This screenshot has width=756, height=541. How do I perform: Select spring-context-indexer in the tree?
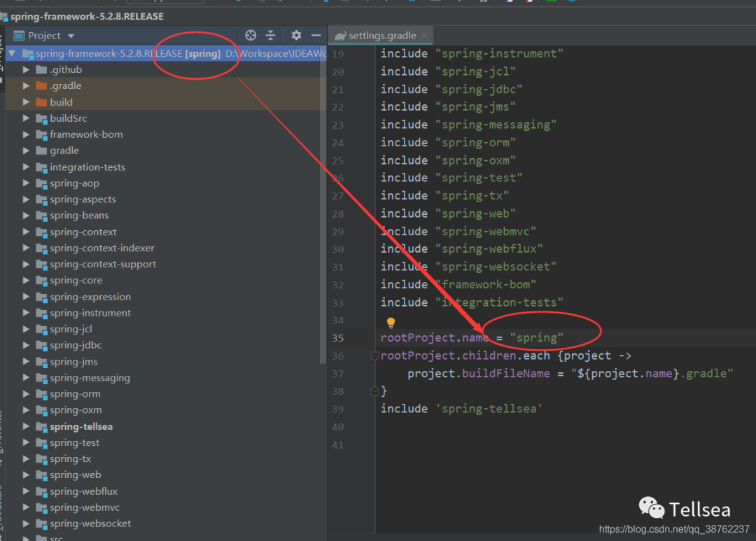101,248
